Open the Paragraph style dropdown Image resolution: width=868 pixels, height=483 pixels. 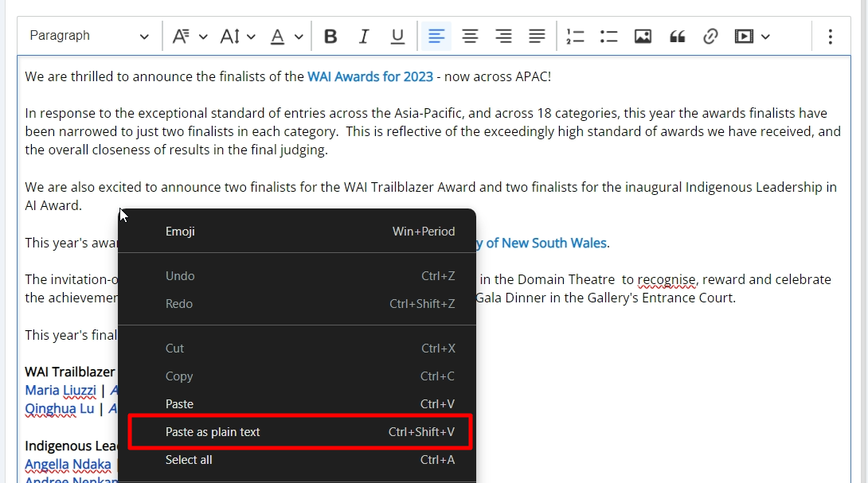point(89,37)
